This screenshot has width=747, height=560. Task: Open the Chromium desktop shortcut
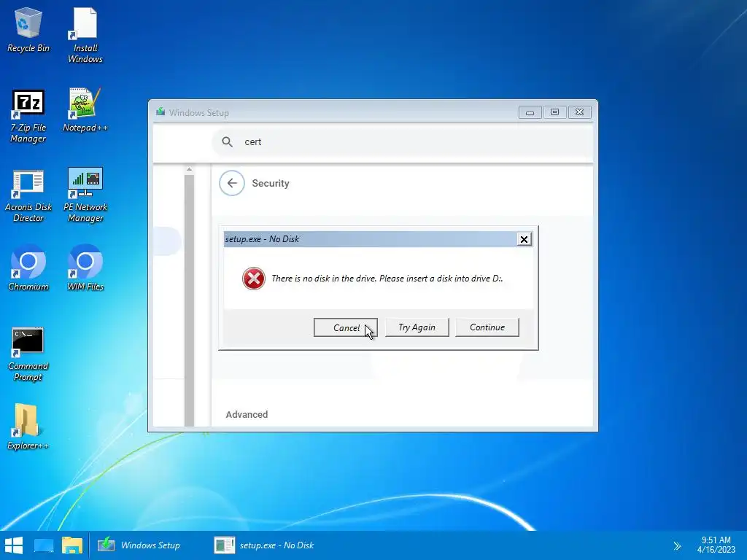[x=28, y=268]
